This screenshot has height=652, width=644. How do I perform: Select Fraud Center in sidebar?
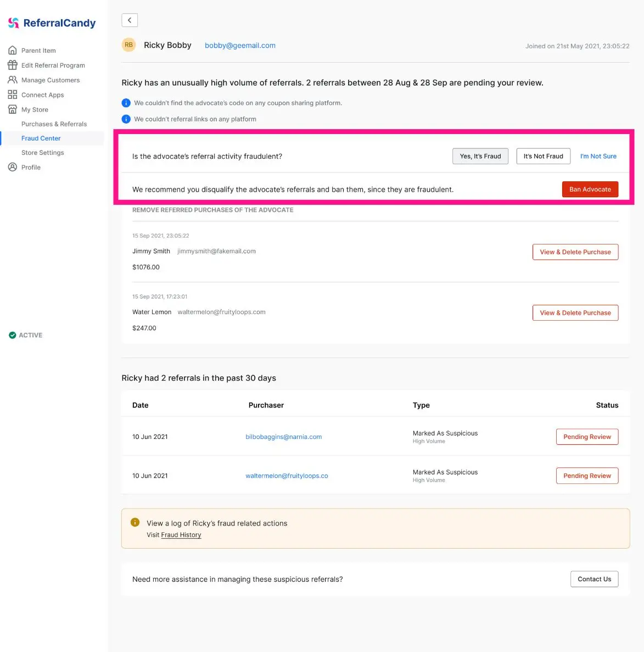[41, 138]
